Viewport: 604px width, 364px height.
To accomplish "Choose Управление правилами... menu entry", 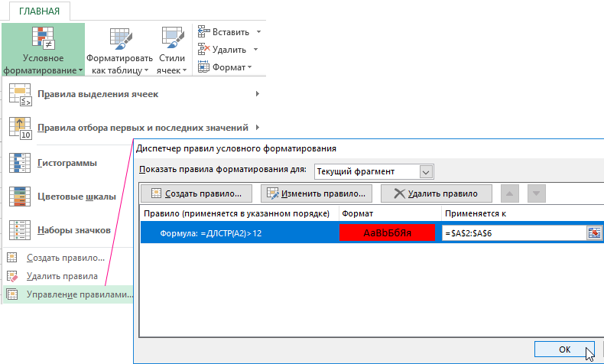I will (x=68, y=294).
